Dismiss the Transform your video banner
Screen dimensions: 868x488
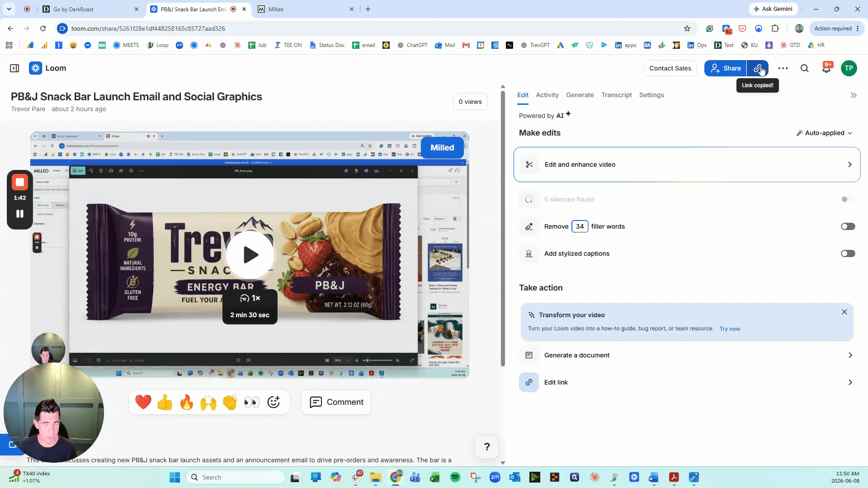[x=844, y=312]
